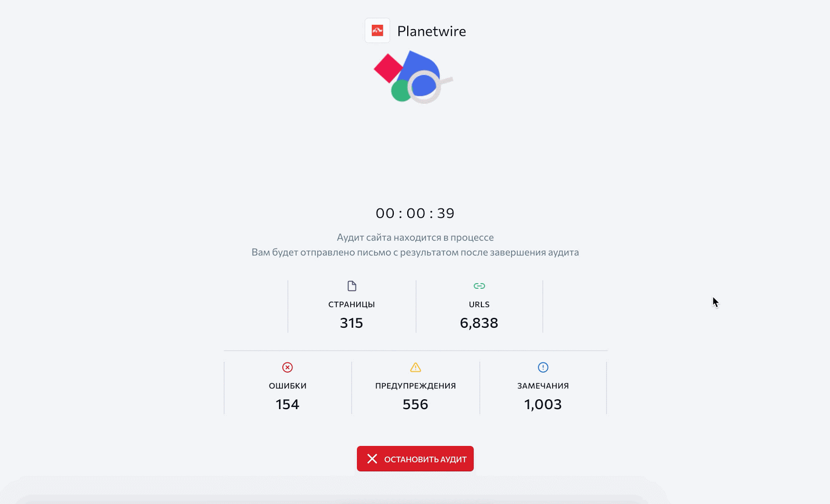Click the URLs count 6,838
The height and width of the screenshot is (504, 830).
coord(479,323)
